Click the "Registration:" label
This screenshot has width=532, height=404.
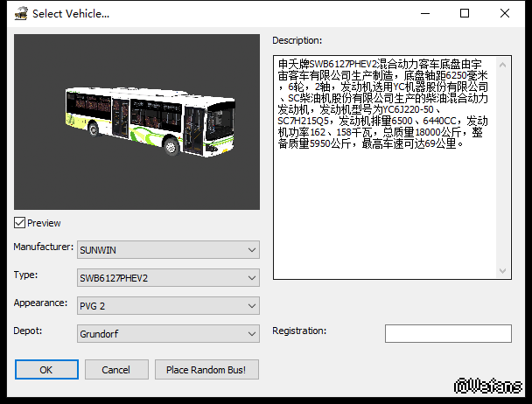pyautogui.click(x=299, y=331)
